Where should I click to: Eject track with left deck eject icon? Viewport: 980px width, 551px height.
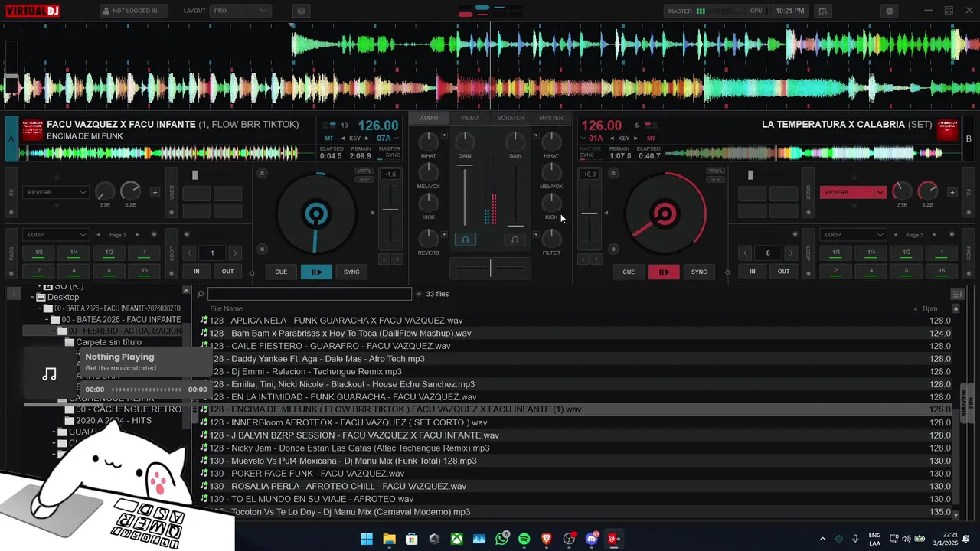point(262,173)
